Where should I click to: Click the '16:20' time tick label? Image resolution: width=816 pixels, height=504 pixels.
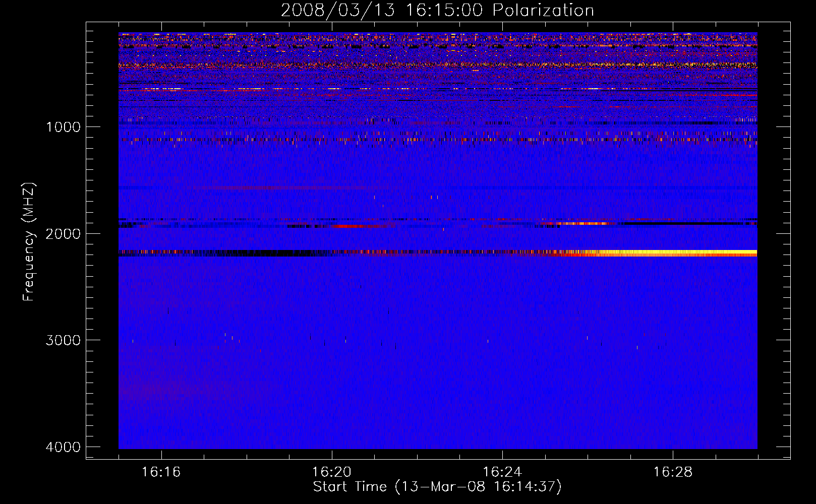pos(331,472)
